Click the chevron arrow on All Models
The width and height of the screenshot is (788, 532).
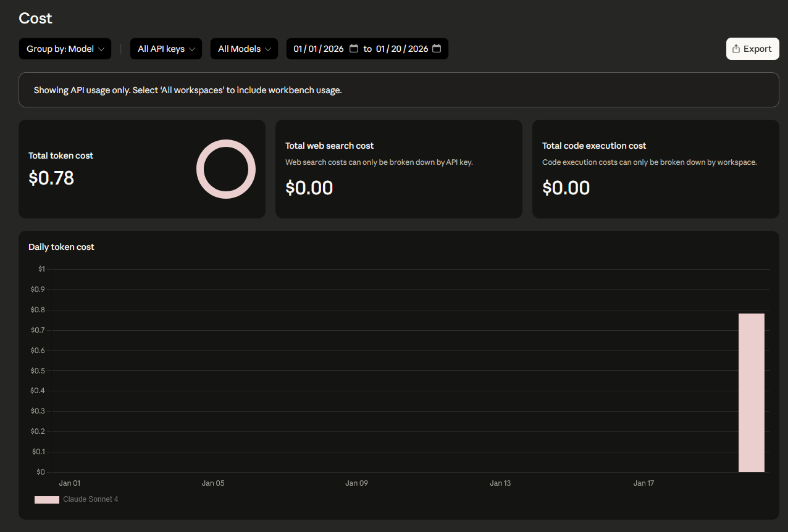tap(268, 49)
